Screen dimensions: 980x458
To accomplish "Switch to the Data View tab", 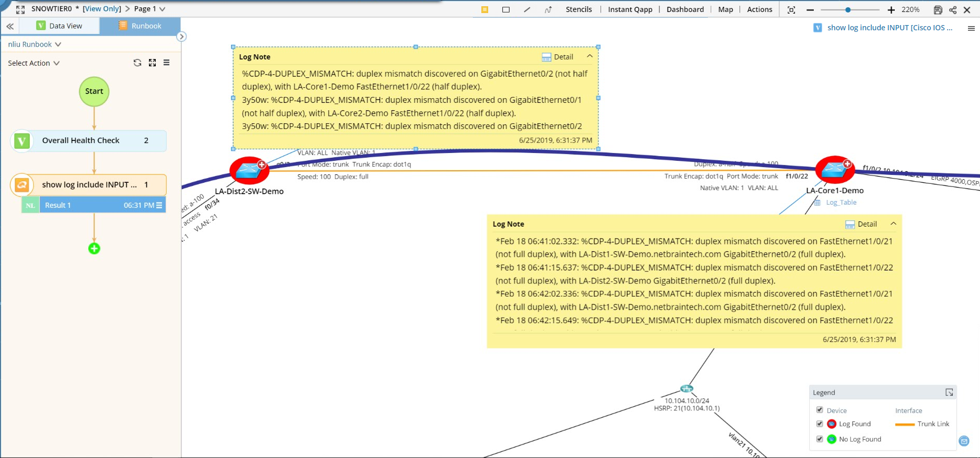I will [60, 26].
